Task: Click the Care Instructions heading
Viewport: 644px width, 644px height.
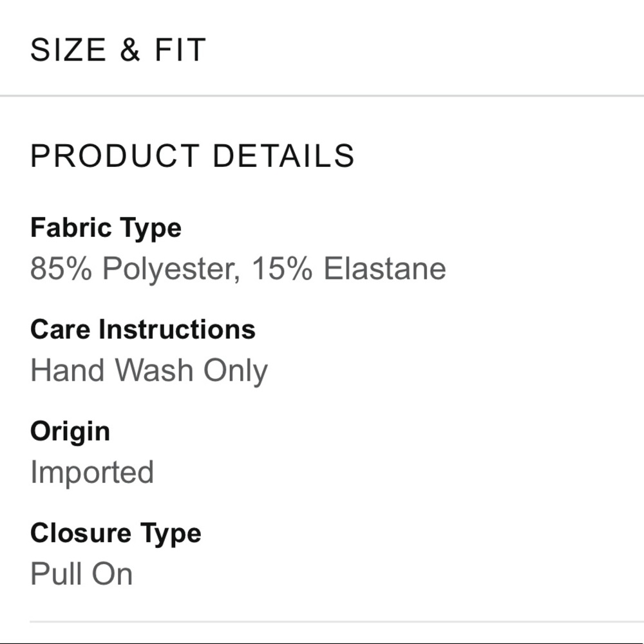Action: (142, 330)
